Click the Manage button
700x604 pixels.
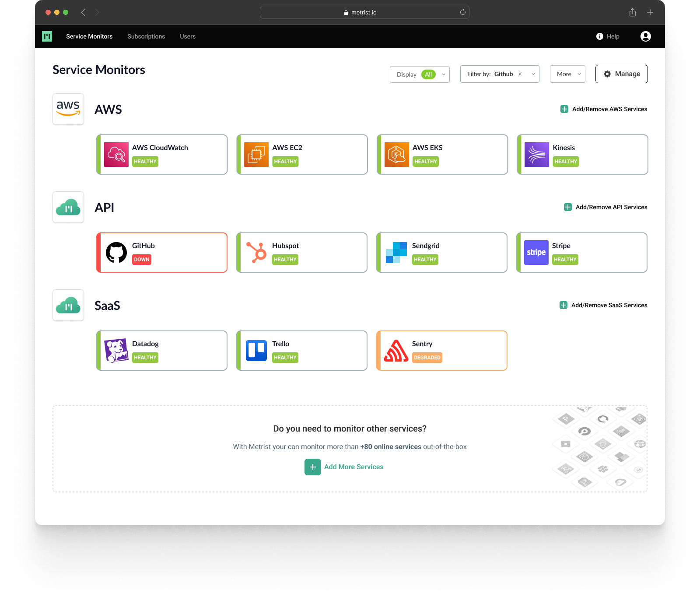[x=621, y=74]
